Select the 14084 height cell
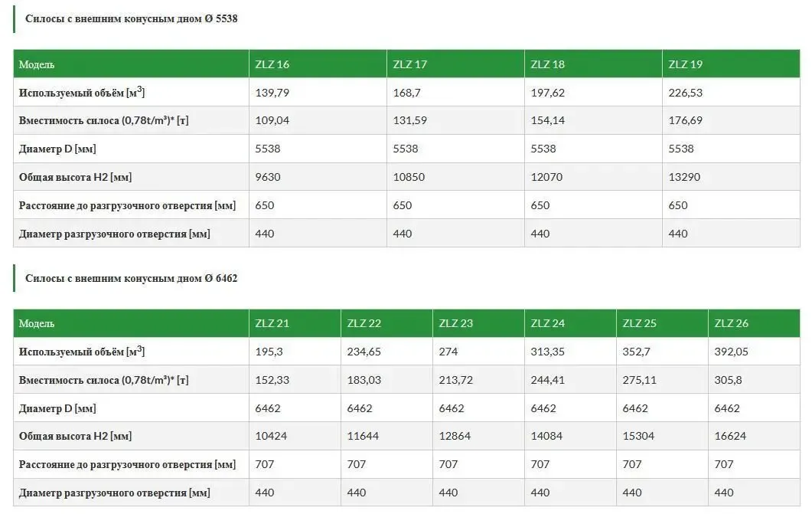812x514 pixels. point(546,437)
